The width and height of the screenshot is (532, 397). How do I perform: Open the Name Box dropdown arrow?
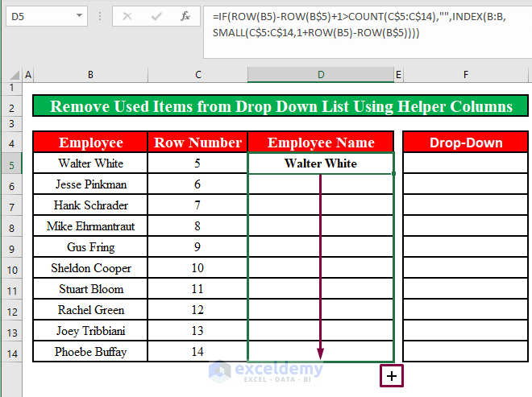[79, 15]
